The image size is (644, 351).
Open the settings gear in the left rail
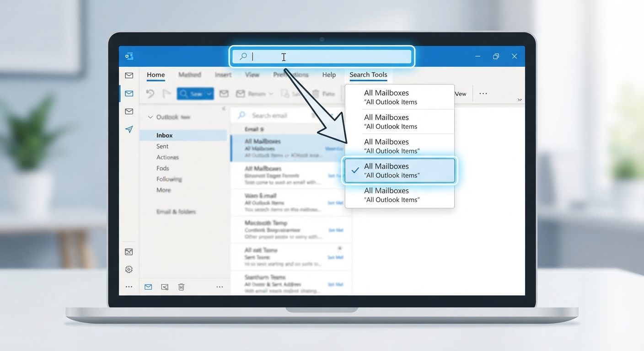tap(129, 270)
